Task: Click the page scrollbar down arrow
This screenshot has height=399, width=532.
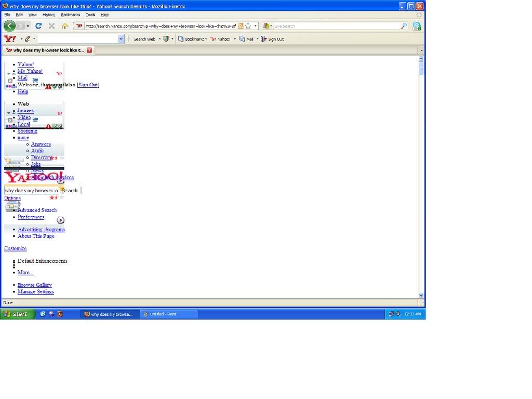Action: (421, 295)
